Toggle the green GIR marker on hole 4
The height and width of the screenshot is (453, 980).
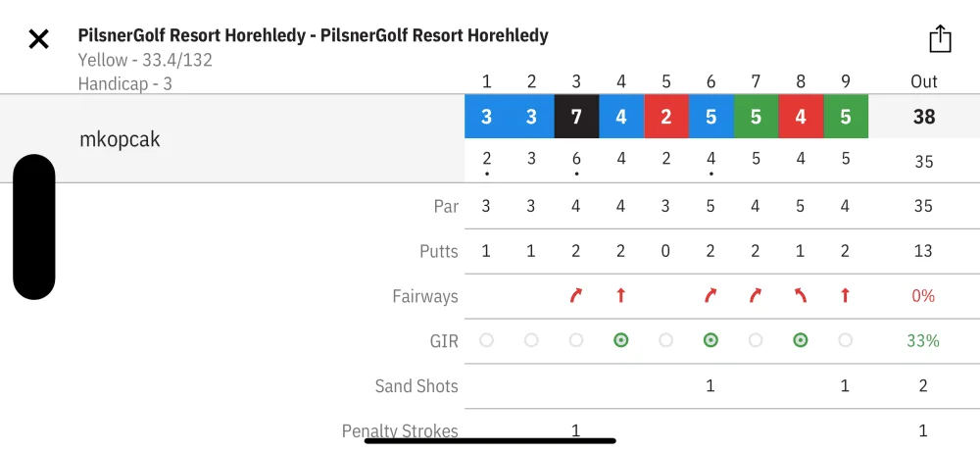point(620,340)
